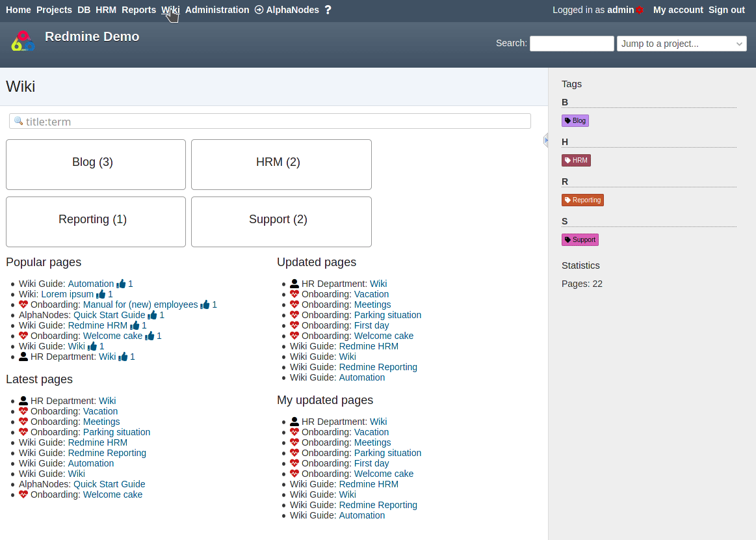Collapse the sidebar with the arrow control
This screenshot has height=540, width=756.
[x=545, y=140]
